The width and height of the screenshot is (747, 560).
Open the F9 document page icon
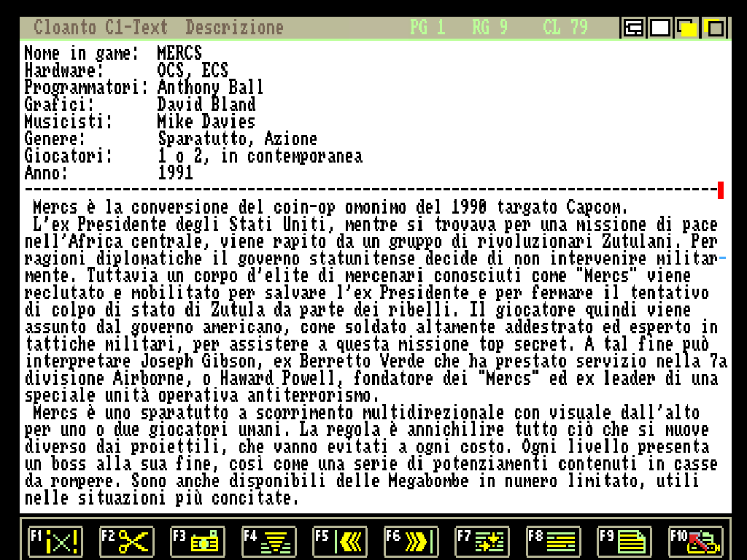tap(624, 541)
